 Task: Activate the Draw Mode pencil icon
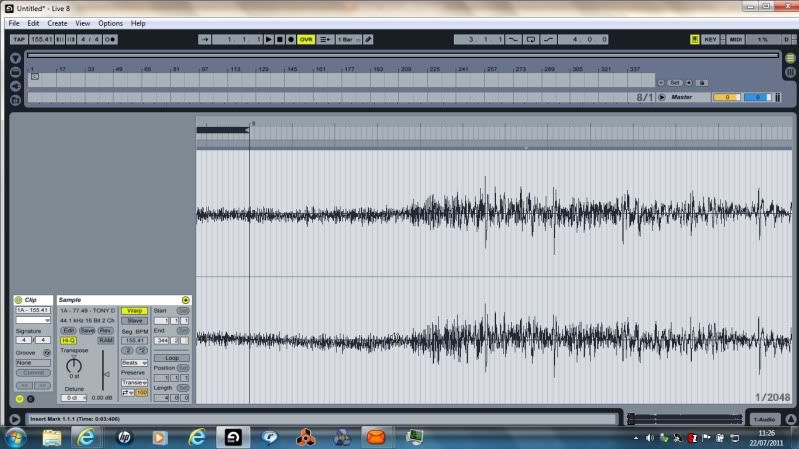tap(368, 39)
